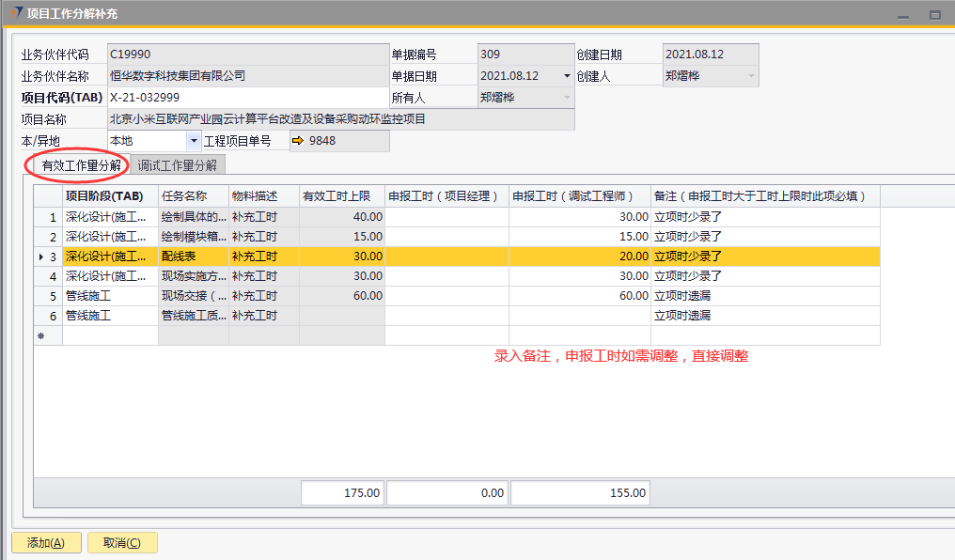Open the 单据日期 date dropdown
955x560 pixels.
pos(566,76)
